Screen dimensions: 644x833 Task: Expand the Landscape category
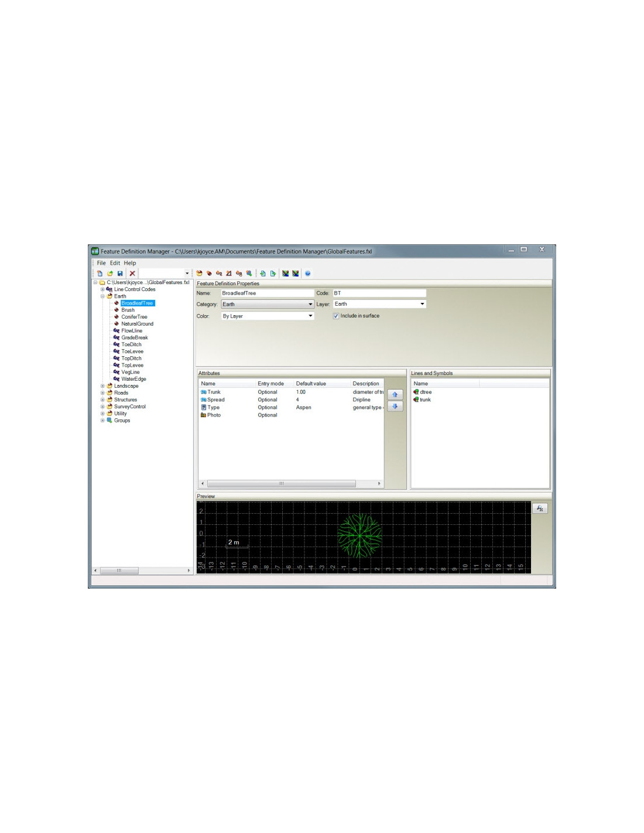pyautogui.click(x=102, y=386)
